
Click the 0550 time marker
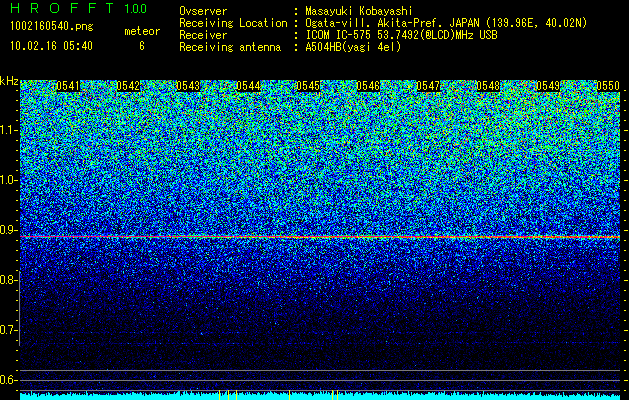pyautogui.click(x=608, y=86)
